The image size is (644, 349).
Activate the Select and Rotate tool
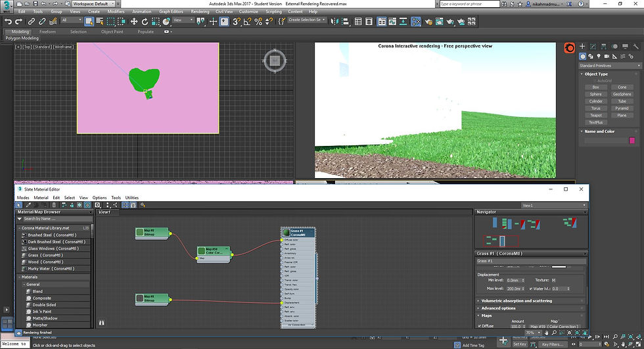(x=145, y=21)
